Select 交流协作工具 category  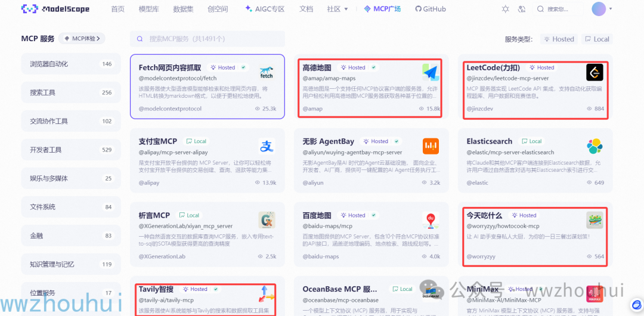(x=71, y=121)
